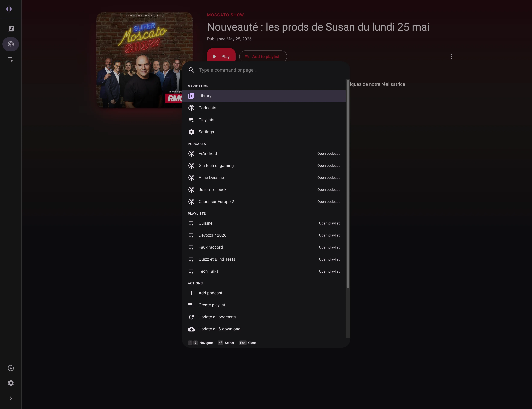532x409 pixels.
Task: Expand the sidebar with the chevron arrow
Action: pyautogui.click(x=11, y=398)
